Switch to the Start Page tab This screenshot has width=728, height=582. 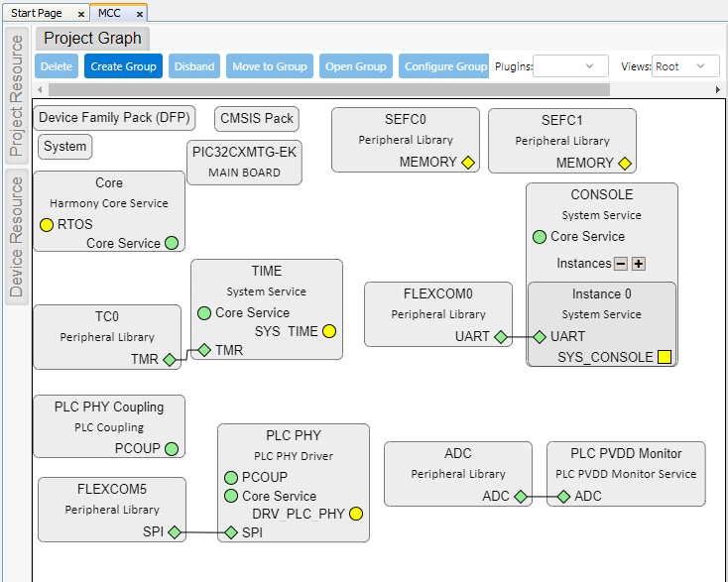(37, 13)
